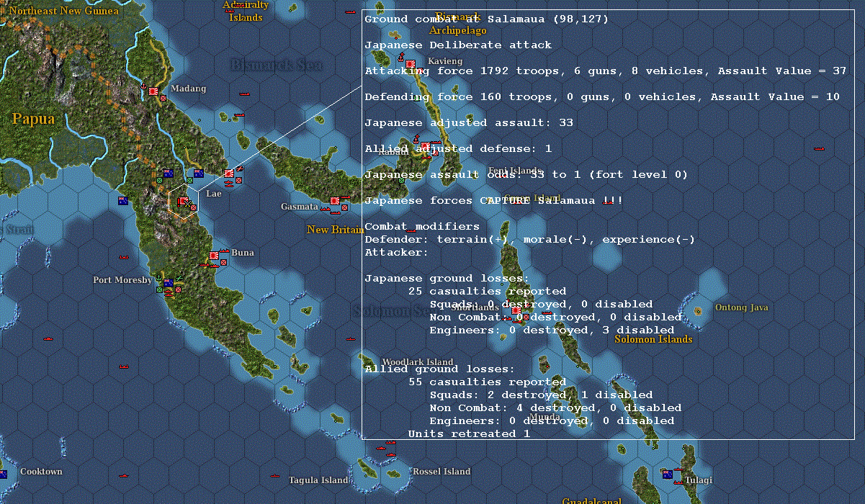Select the Japanese base flag at Madang
This screenshot has height=504, width=865.
[x=153, y=92]
